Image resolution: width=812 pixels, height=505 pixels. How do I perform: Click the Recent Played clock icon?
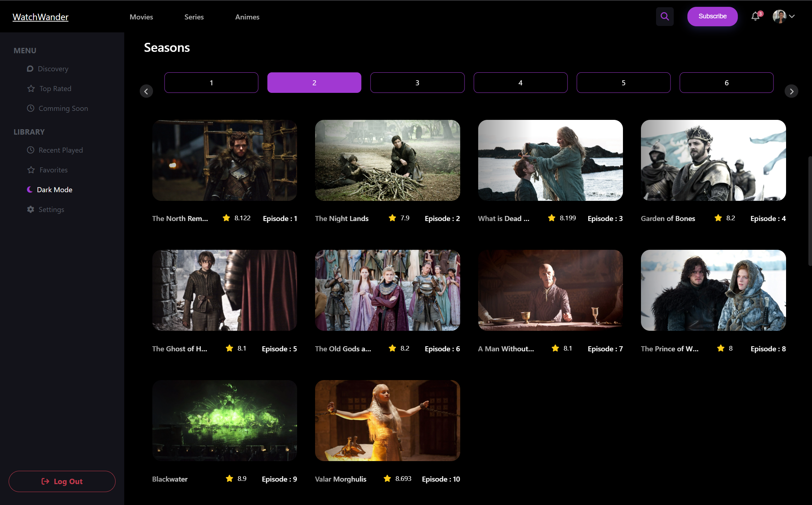[x=31, y=150]
